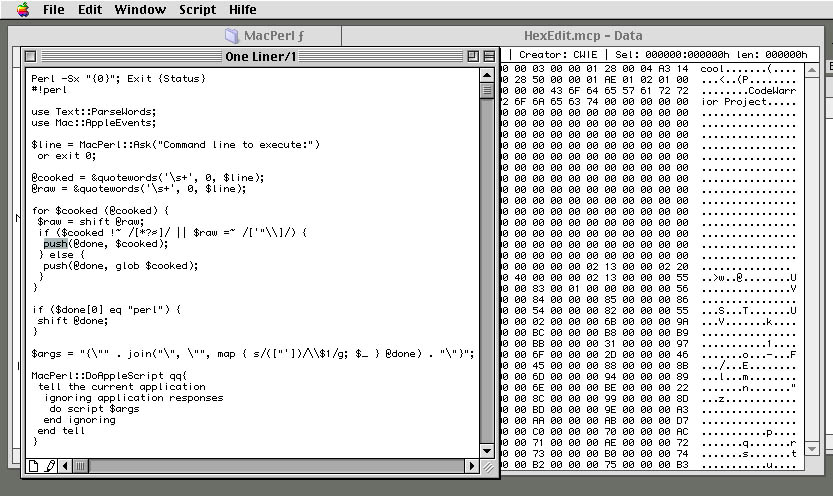Open the Hilfe menu

pyautogui.click(x=243, y=10)
